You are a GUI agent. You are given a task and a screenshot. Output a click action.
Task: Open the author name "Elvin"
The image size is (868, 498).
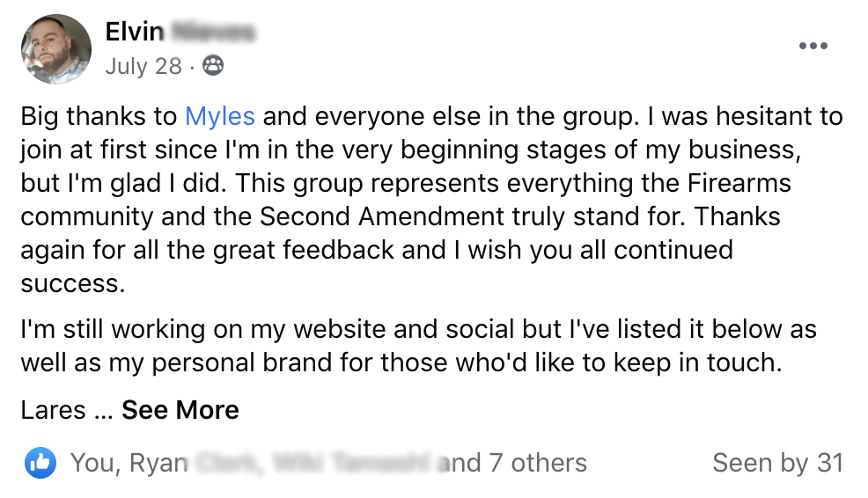click(x=134, y=33)
